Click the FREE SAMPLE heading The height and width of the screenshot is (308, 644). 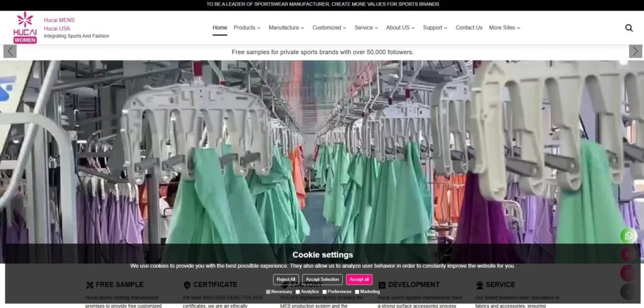tap(119, 285)
